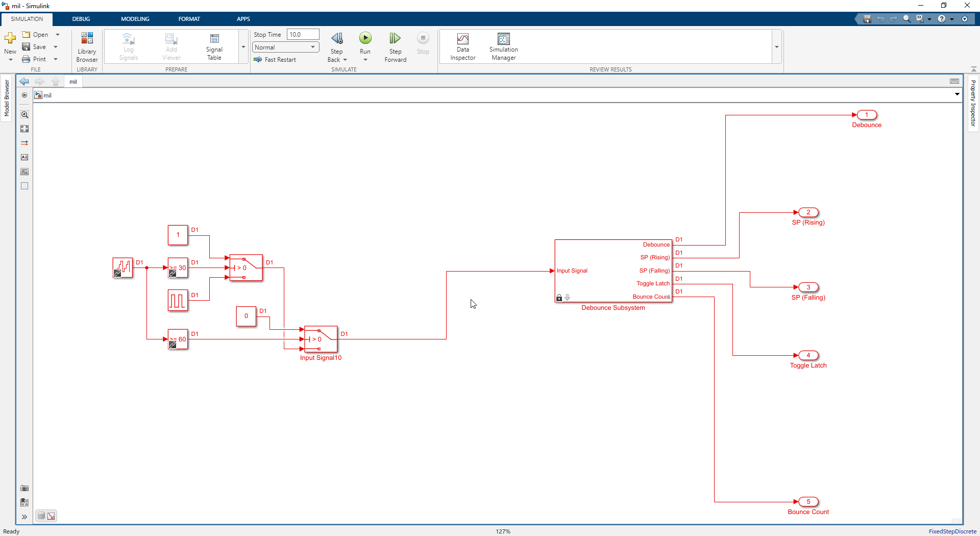
Task: Expand the Save dropdown arrow
Action: 56,47
